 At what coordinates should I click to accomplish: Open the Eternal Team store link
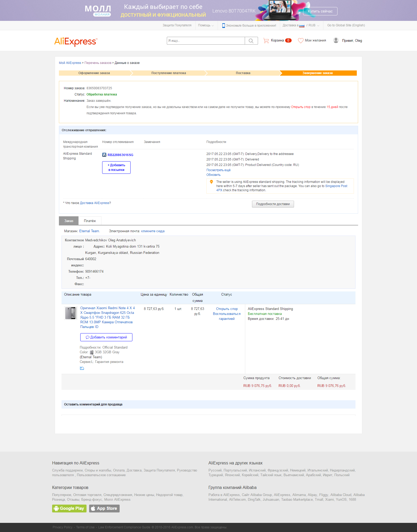coord(89,231)
